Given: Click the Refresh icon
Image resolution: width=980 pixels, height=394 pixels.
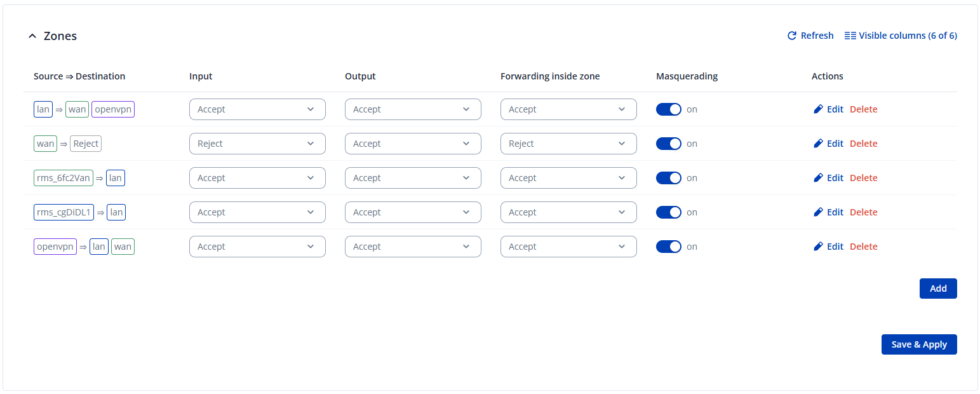Looking at the screenshot, I should [x=792, y=36].
